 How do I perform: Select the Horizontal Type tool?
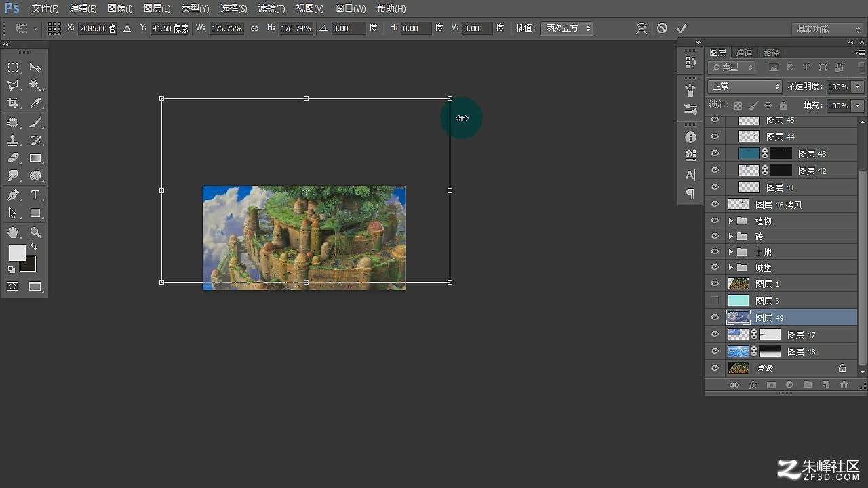click(35, 195)
